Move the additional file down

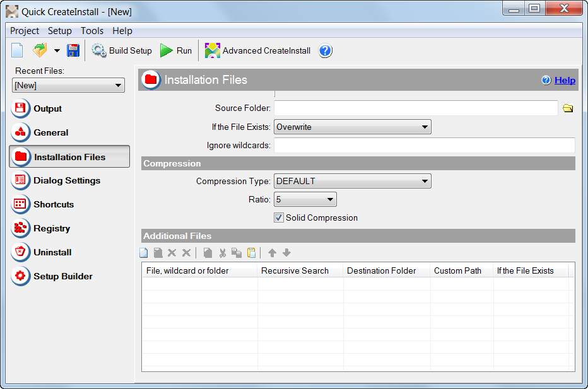(286, 253)
